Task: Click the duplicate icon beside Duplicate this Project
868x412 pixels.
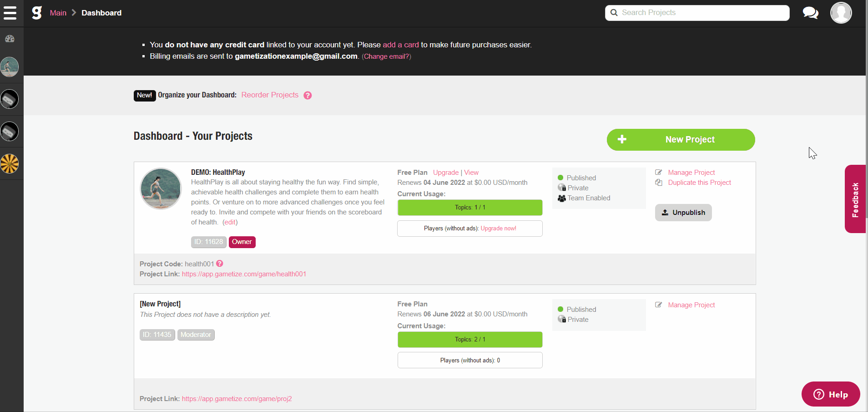Action: pos(658,182)
